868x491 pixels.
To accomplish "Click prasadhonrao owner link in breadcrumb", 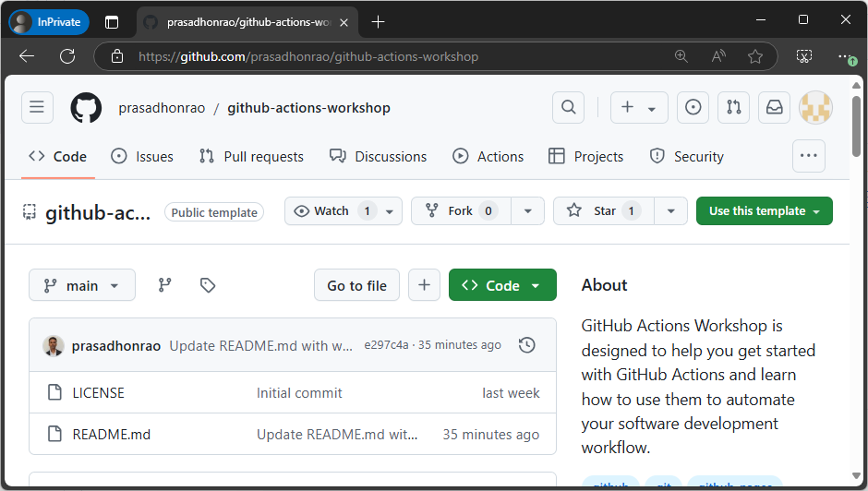I will click(x=162, y=108).
